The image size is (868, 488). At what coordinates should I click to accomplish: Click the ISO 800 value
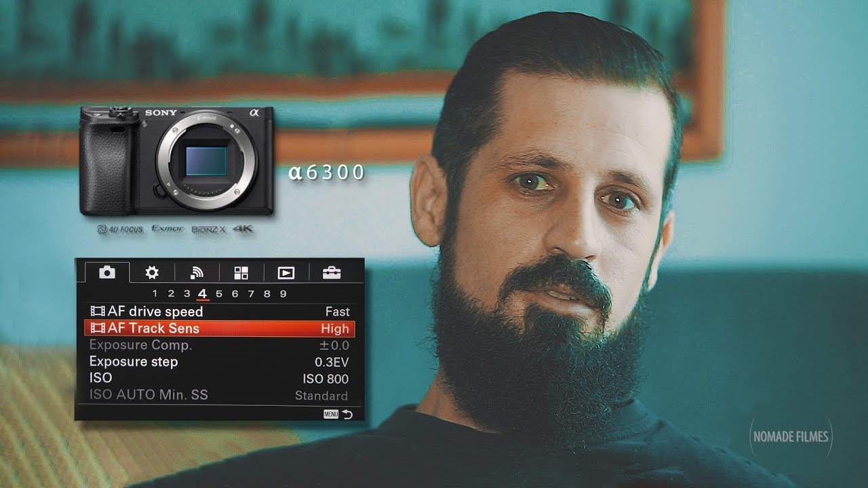click(x=325, y=379)
